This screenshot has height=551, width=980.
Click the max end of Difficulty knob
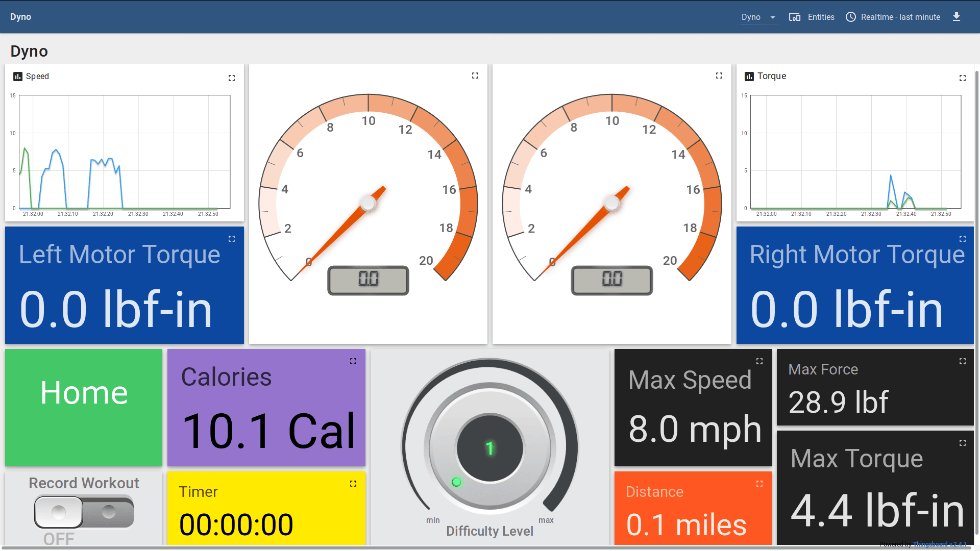546,520
